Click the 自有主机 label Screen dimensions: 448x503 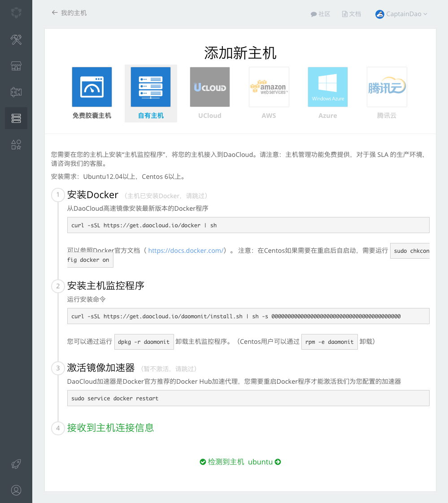pos(151,116)
